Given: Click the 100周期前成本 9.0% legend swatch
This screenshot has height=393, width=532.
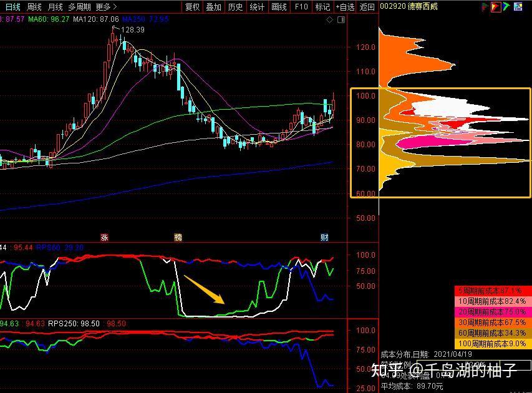Looking at the screenshot, I should 493,344.
